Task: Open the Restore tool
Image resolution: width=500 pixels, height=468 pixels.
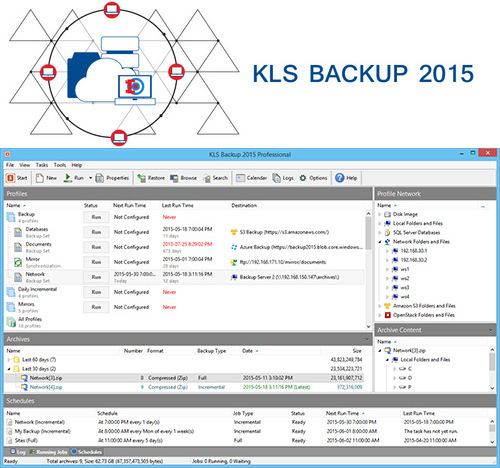Action: coord(151,178)
